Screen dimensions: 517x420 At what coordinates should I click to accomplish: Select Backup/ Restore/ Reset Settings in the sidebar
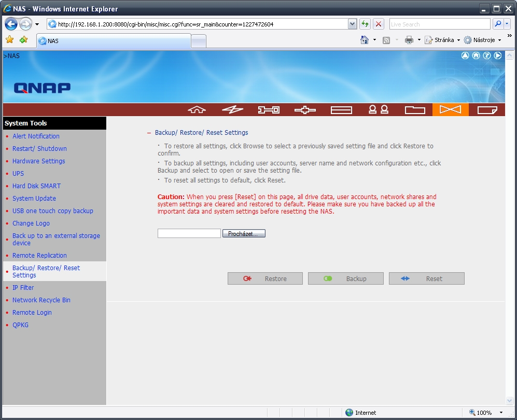click(x=46, y=271)
